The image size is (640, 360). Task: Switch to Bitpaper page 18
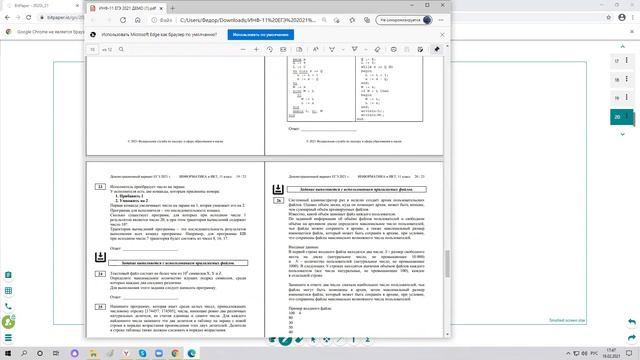click(617, 80)
